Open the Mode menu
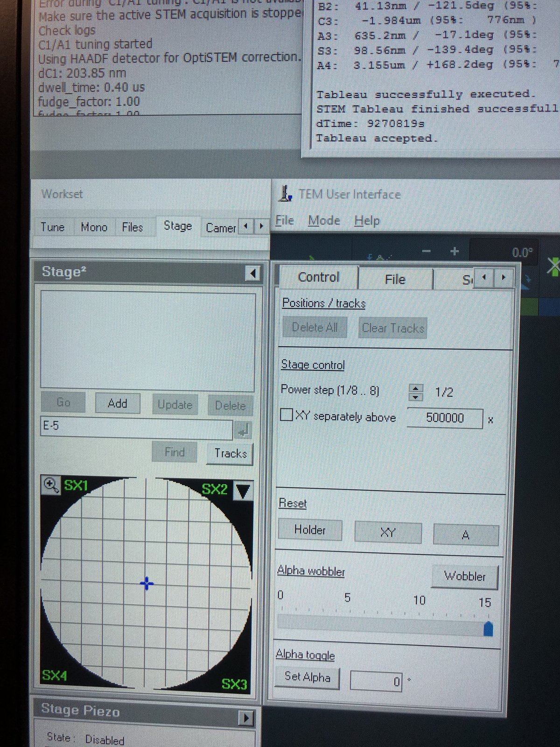 click(x=324, y=220)
